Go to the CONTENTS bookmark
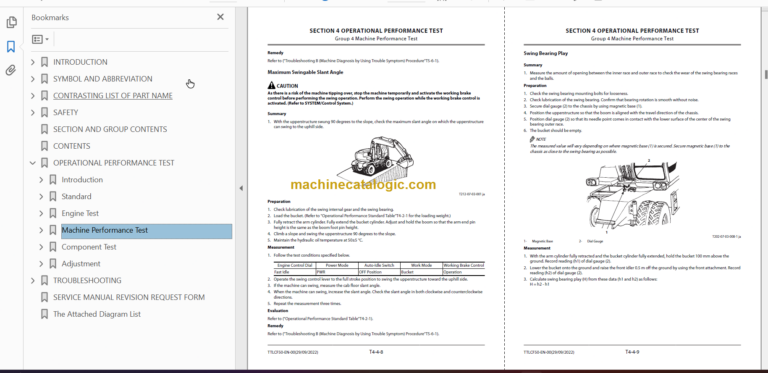Viewport: 768px width, 373px height. (x=72, y=146)
